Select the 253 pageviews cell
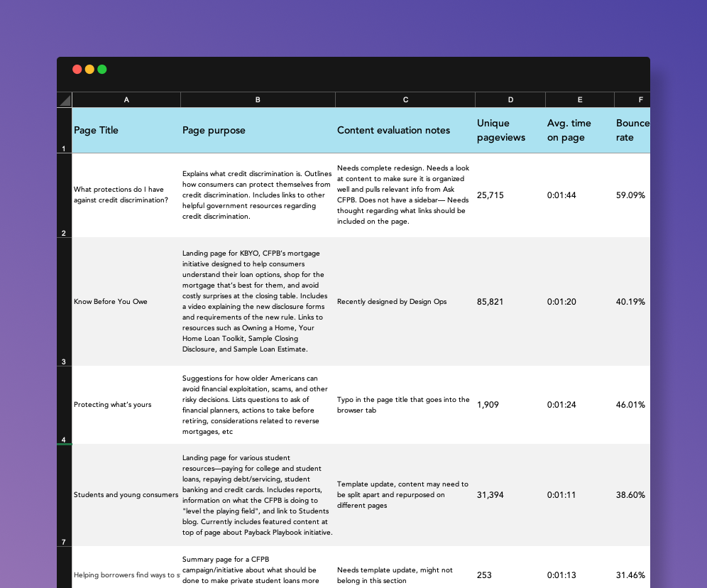 click(x=510, y=567)
